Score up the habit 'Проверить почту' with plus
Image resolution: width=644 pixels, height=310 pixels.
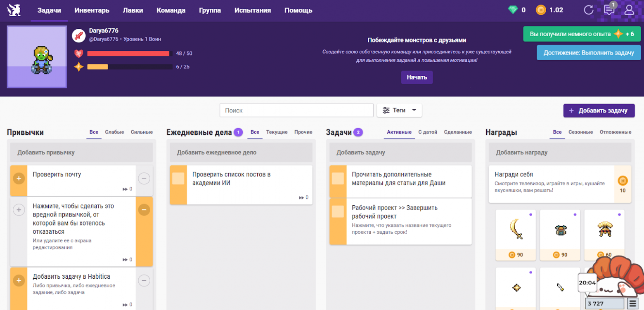tap(19, 178)
